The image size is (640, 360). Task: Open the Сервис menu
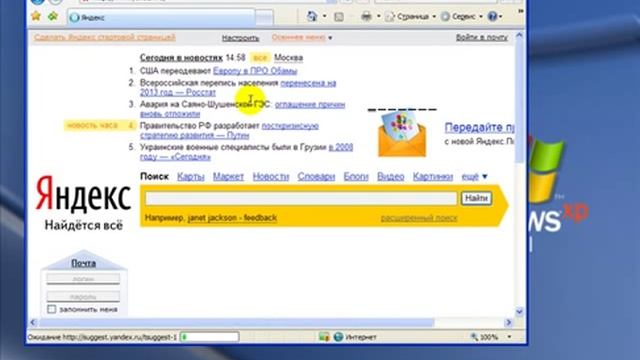pyautogui.click(x=462, y=16)
